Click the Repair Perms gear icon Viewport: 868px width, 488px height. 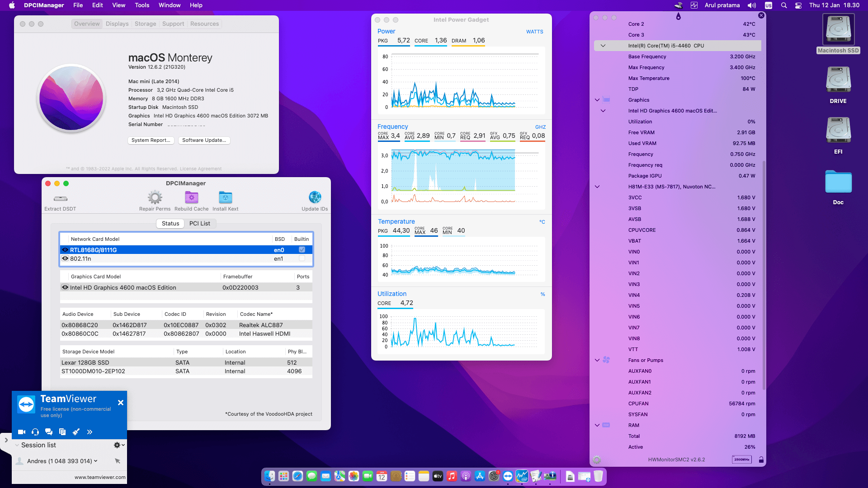pyautogui.click(x=155, y=197)
